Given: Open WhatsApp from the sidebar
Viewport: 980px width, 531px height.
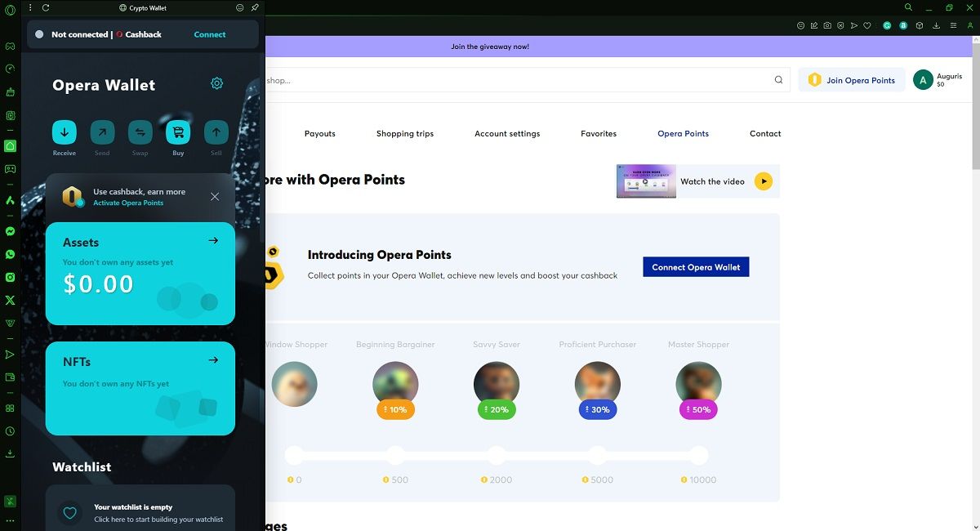Looking at the screenshot, I should point(10,254).
